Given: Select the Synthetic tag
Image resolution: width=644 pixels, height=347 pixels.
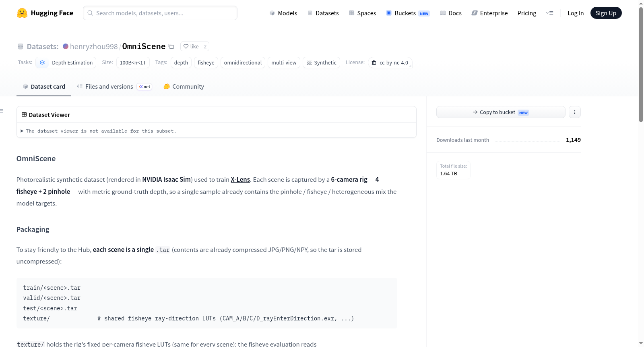Looking at the screenshot, I should click(x=321, y=62).
